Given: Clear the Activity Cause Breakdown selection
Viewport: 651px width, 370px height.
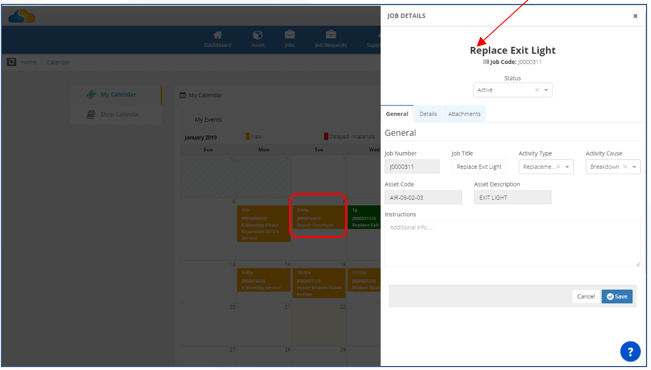Looking at the screenshot, I should [625, 167].
